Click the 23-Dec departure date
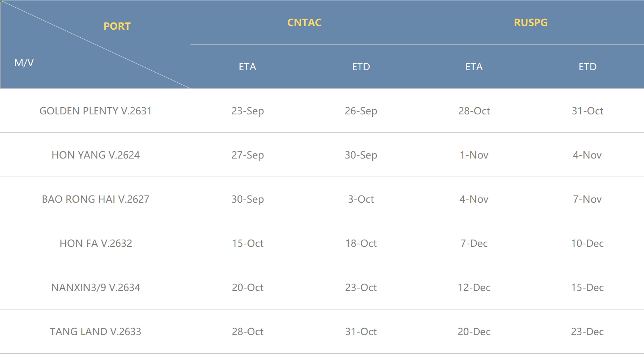The width and height of the screenshot is (644, 354). (x=587, y=332)
